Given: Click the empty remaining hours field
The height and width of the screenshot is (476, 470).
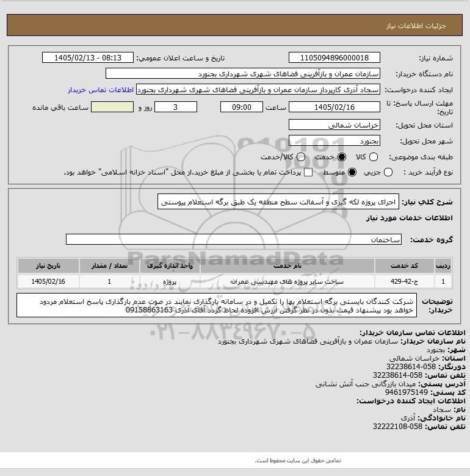Looking at the screenshot, I should pos(112,107).
